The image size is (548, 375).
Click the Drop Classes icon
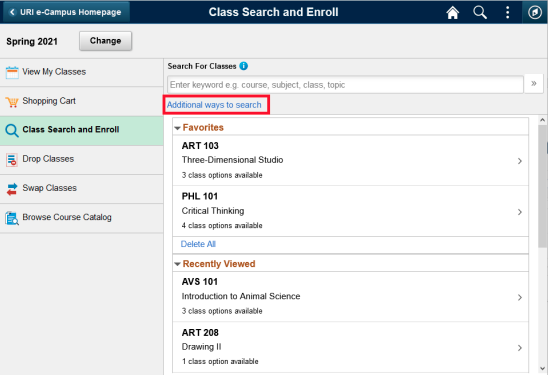[12, 160]
